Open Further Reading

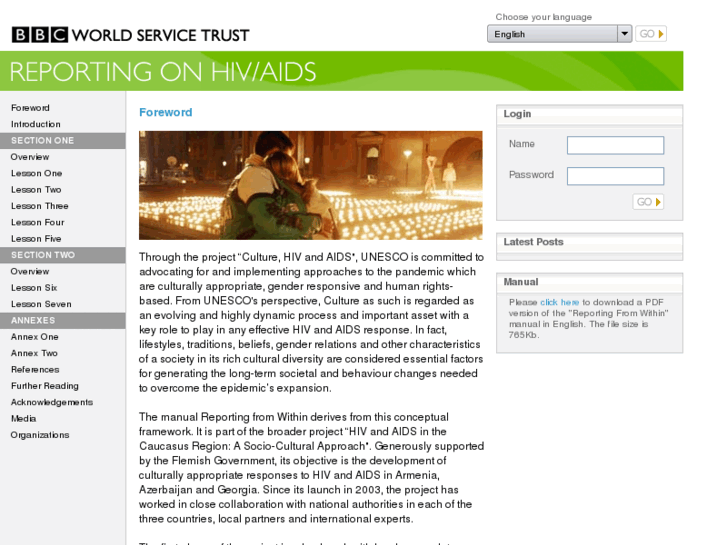click(x=45, y=386)
